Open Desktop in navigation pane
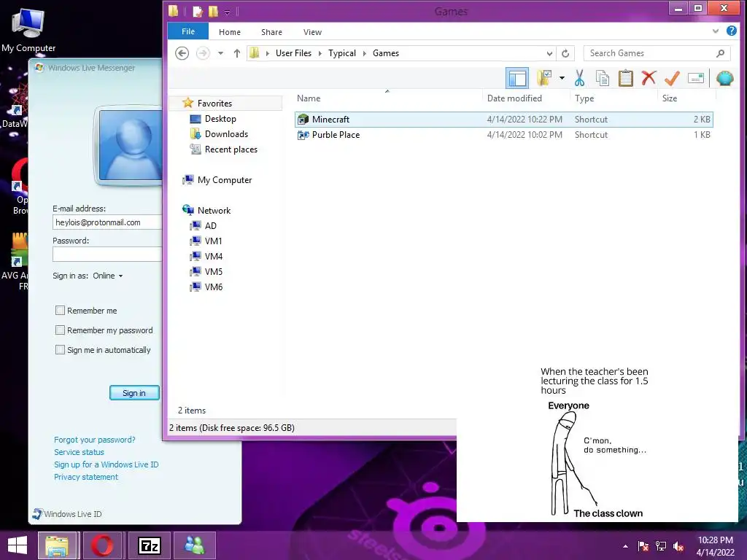747x560 pixels. 220,119
